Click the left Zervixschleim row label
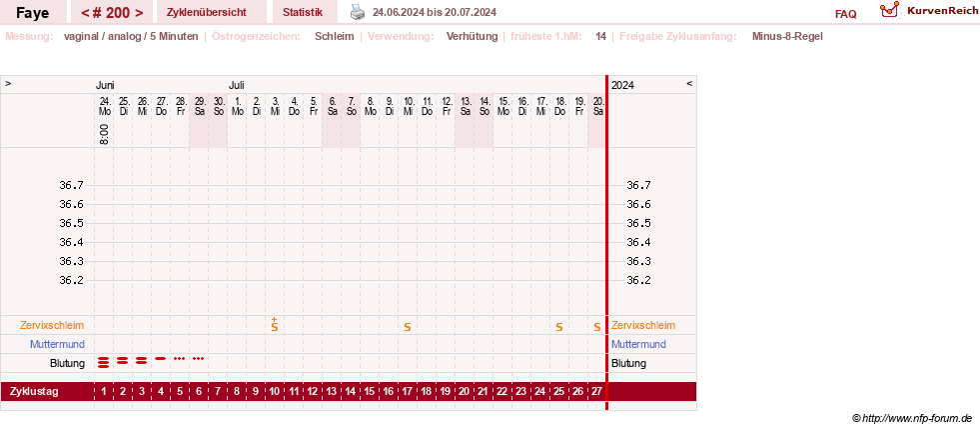Screen dimensions: 980x430 pyautogui.click(x=52, y=325)
